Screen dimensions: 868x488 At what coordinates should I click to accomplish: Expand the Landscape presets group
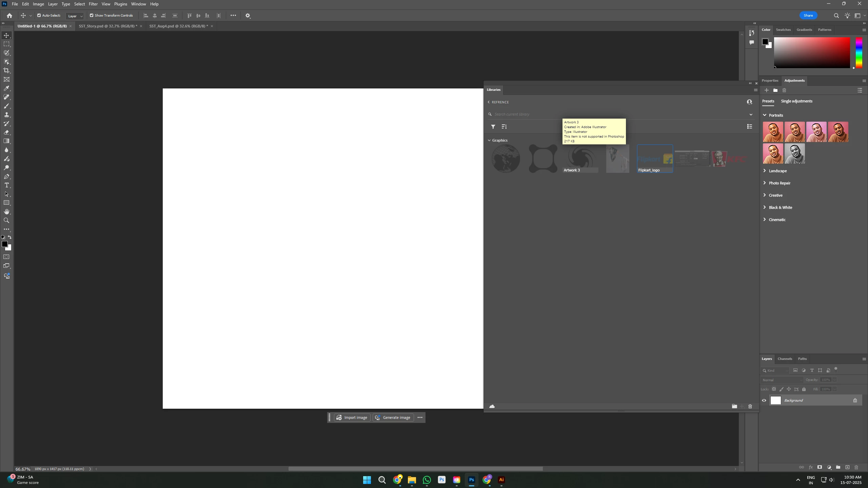[765, 171]
